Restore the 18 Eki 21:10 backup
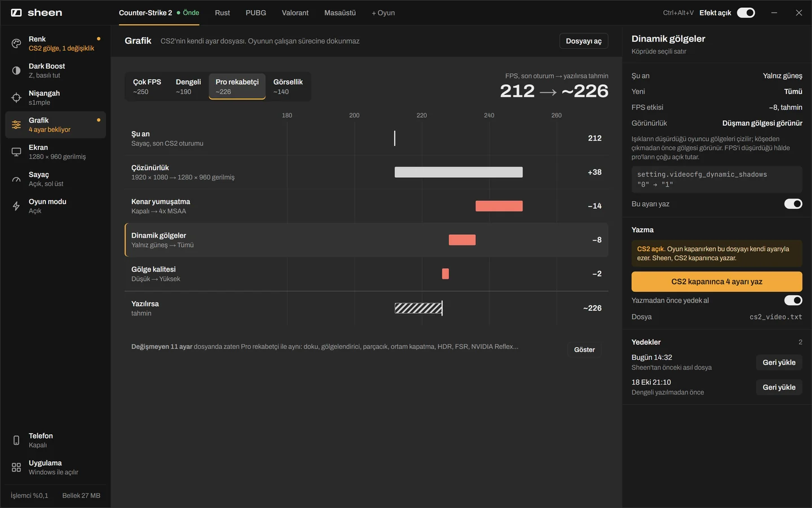The image size is (812, 508). coord(779,387)
